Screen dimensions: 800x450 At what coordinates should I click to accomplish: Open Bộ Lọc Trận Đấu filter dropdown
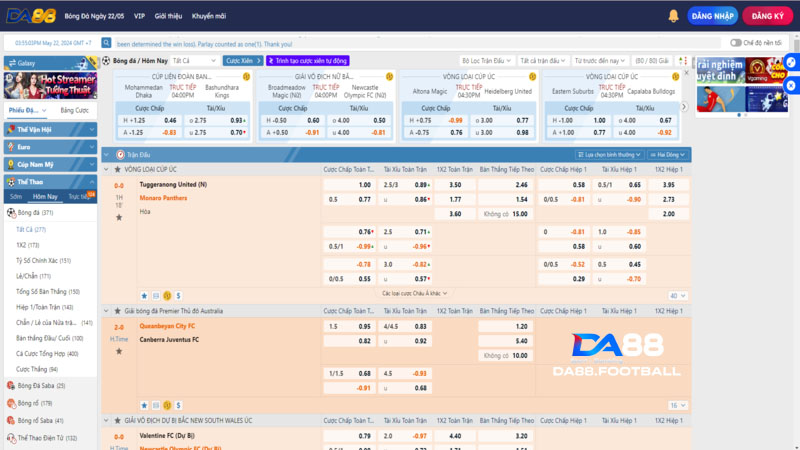pos(490,60)
